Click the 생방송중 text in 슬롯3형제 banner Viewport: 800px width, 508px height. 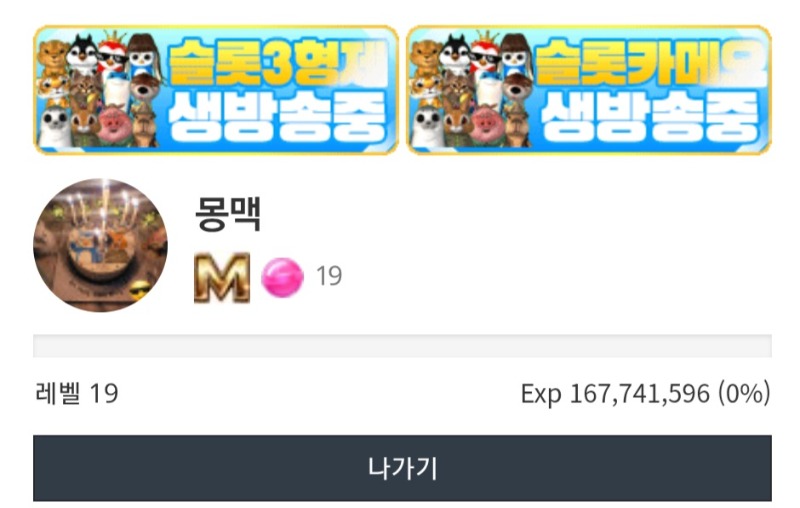(277, 118)
